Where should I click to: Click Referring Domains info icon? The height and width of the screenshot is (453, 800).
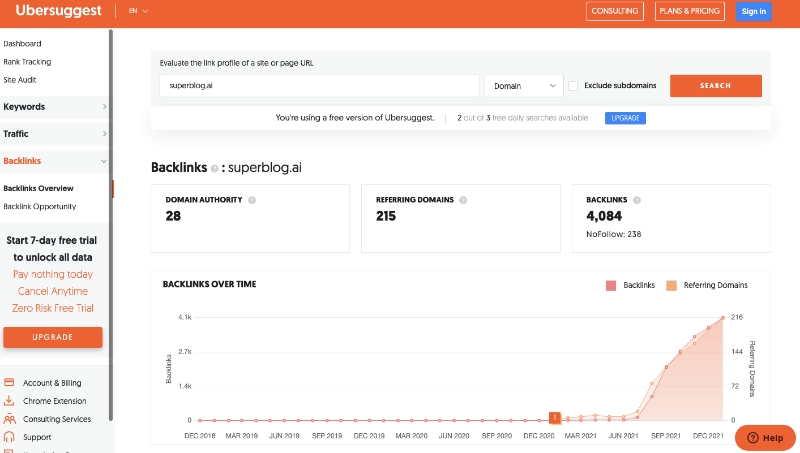coord(463,200)
